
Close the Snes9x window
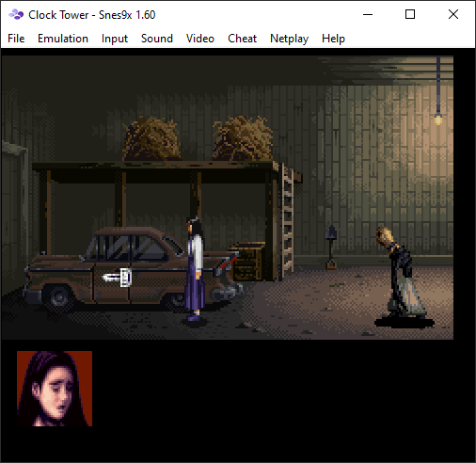coord(453,14)
